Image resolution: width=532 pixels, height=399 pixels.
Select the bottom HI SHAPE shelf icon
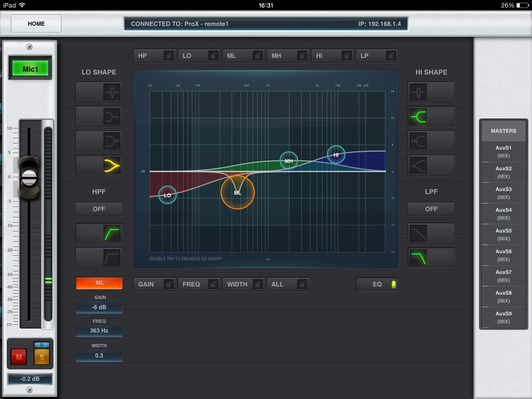pos(418,165)
